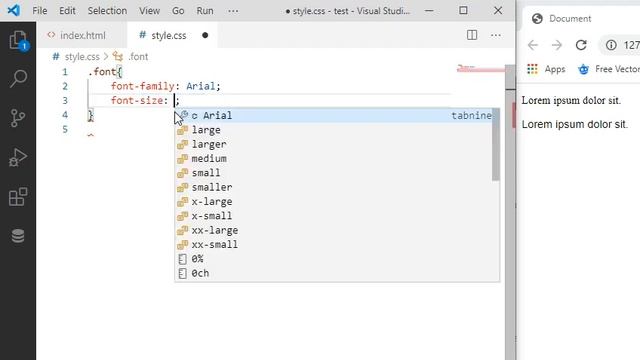640x360 pixels.
Task: Reload the browser page
Action: coord(581,45)
